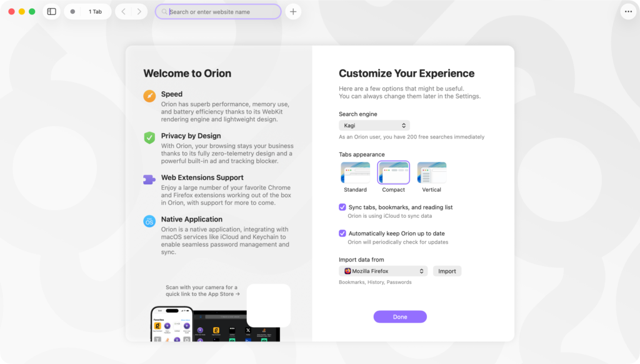Viewport: 640px width, 364px height.
Task: Click the Tabs appearance label
Action: [x=362, y=154]
